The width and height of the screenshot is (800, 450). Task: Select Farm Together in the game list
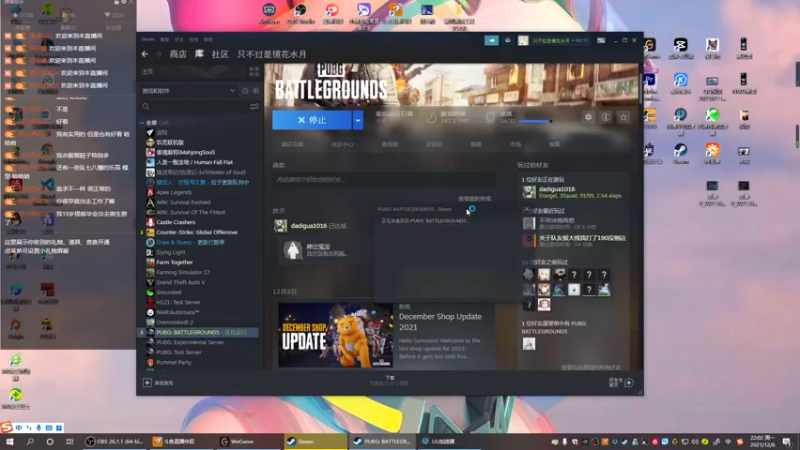click(x=174, y=262)
